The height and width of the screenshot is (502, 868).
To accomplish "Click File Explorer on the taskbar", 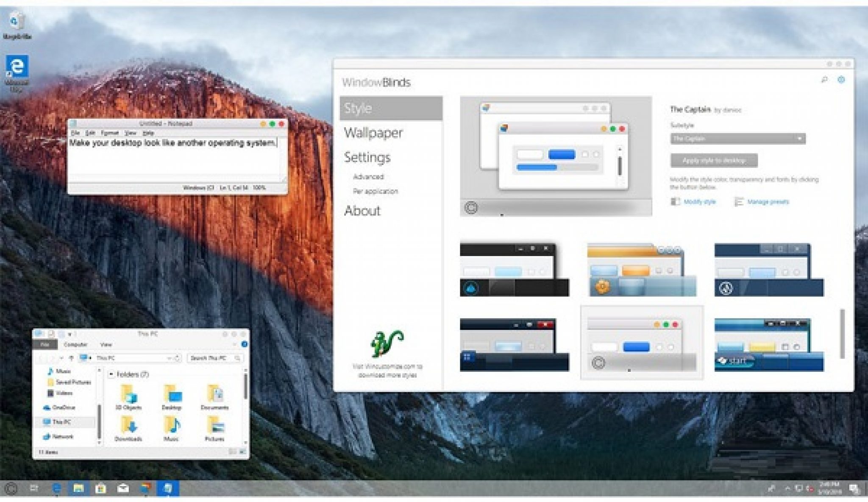I will (x=78, y=488).
